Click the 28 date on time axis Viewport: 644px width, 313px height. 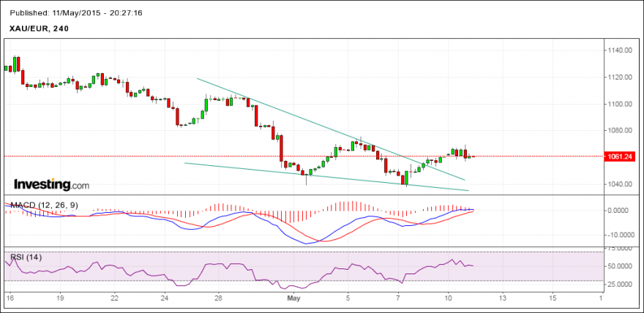(219, 297)
